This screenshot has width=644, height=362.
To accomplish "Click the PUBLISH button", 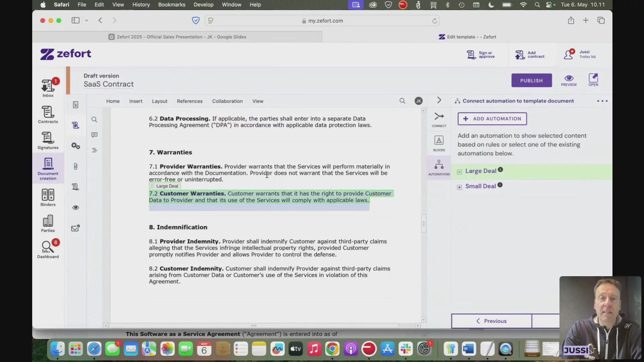I will tap(531, 80).
